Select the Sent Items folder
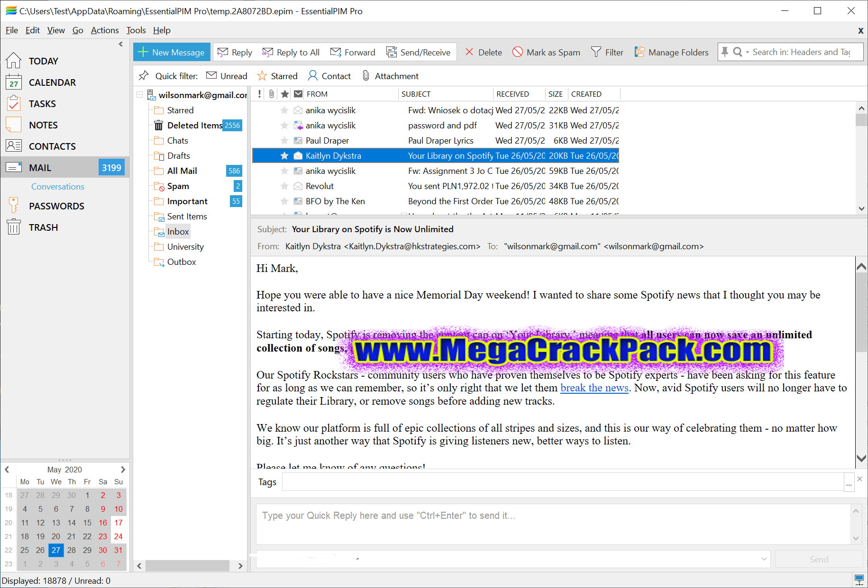The width and height of the screenshot is (868, 588). click(187, 217)
